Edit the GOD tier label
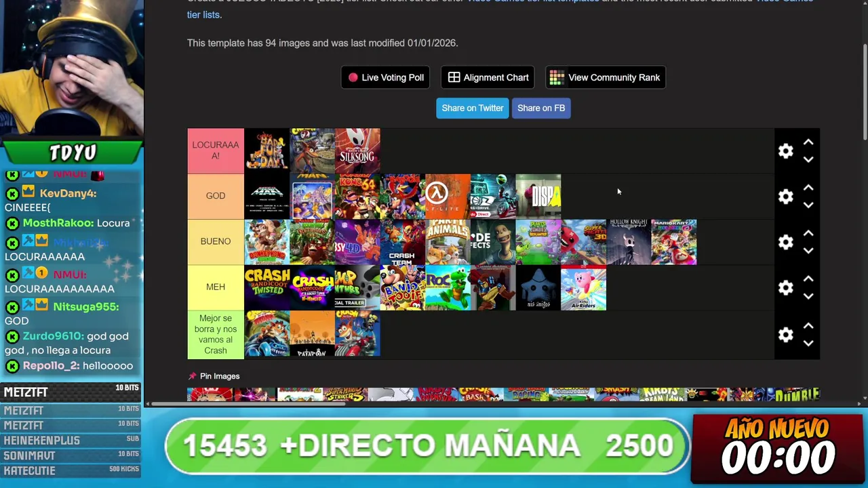Screen dimensions: 868x488 pyautogui.click(x=216, y=196)
